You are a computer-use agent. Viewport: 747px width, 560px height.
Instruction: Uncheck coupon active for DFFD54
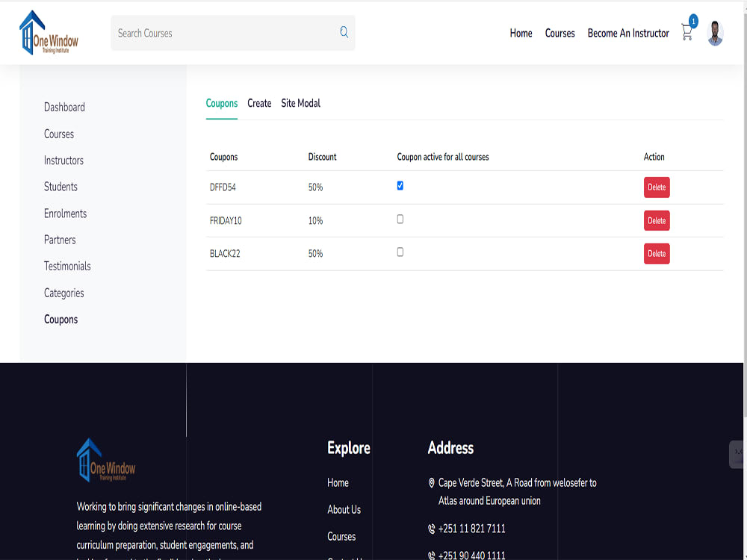pos(400,184)
